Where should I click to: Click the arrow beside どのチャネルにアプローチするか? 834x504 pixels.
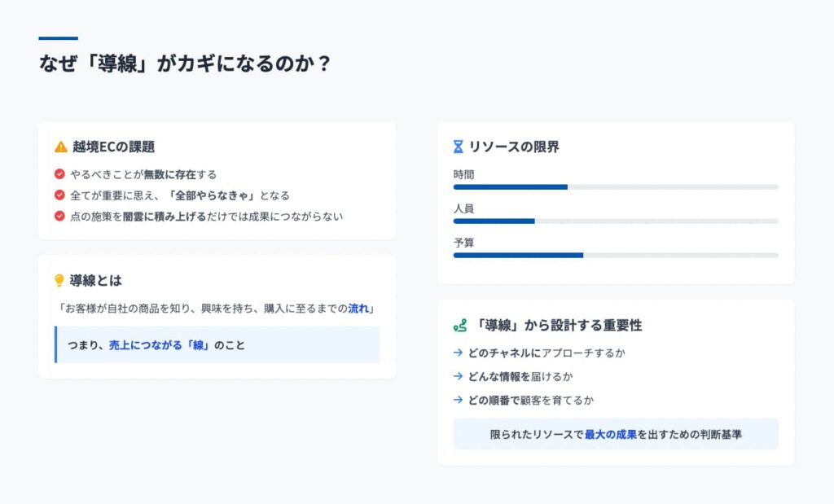[458, 353]
